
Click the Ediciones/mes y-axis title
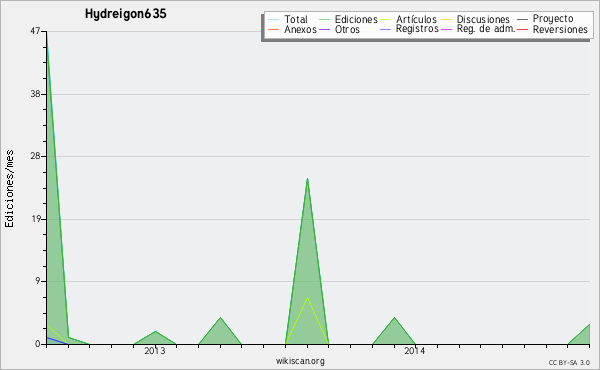click(9, 189)
